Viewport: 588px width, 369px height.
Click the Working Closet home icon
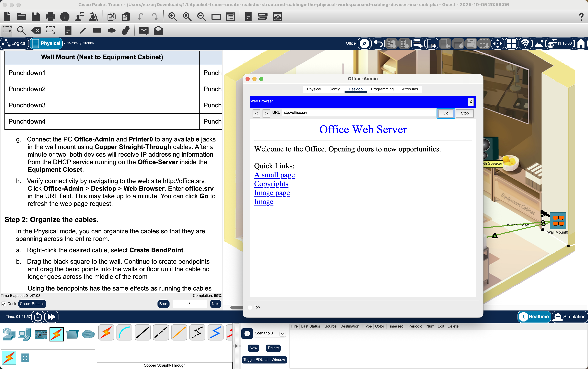581,43
